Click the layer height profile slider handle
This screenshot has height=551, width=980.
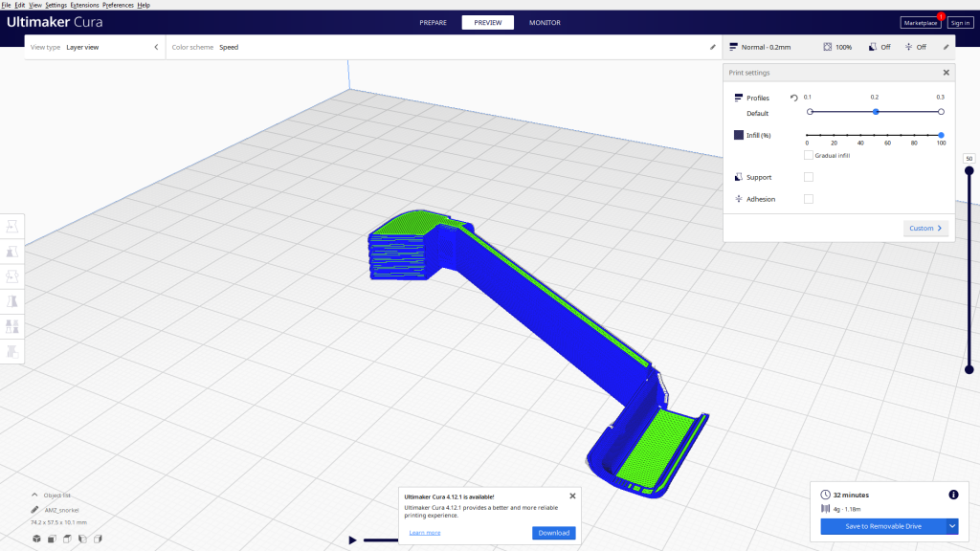click(x=876, y=112)
